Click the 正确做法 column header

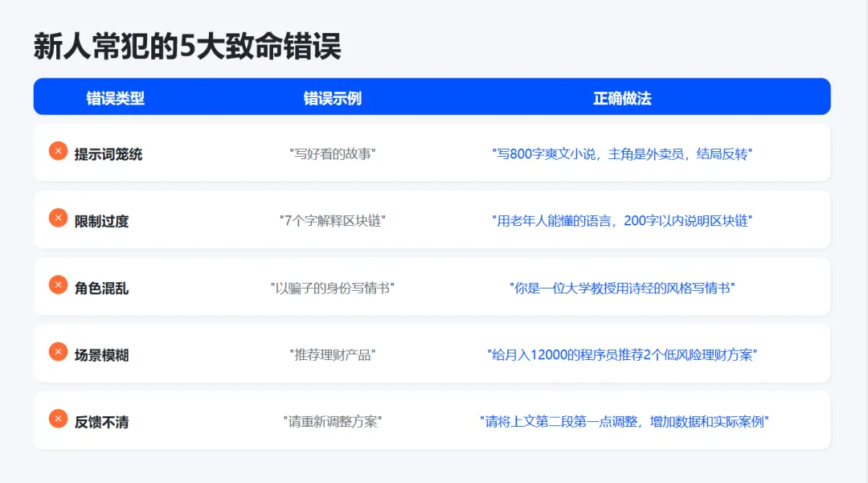[x=622, y=99]
